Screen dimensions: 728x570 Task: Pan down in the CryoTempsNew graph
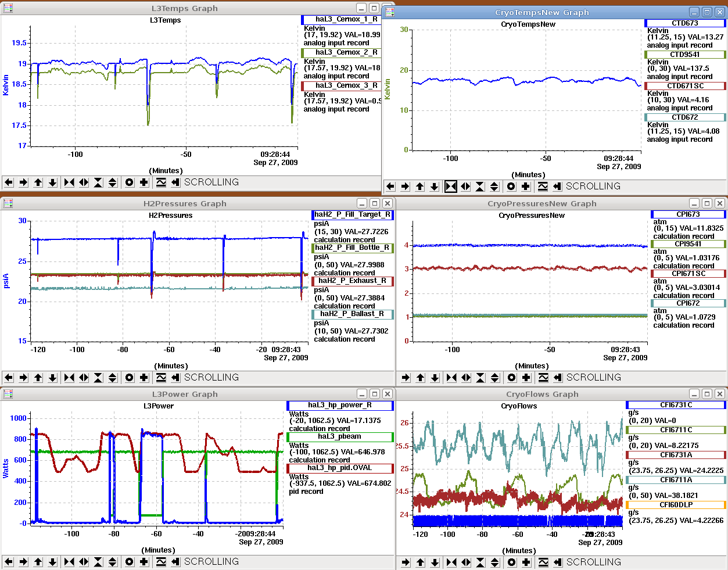click(435, 187)
